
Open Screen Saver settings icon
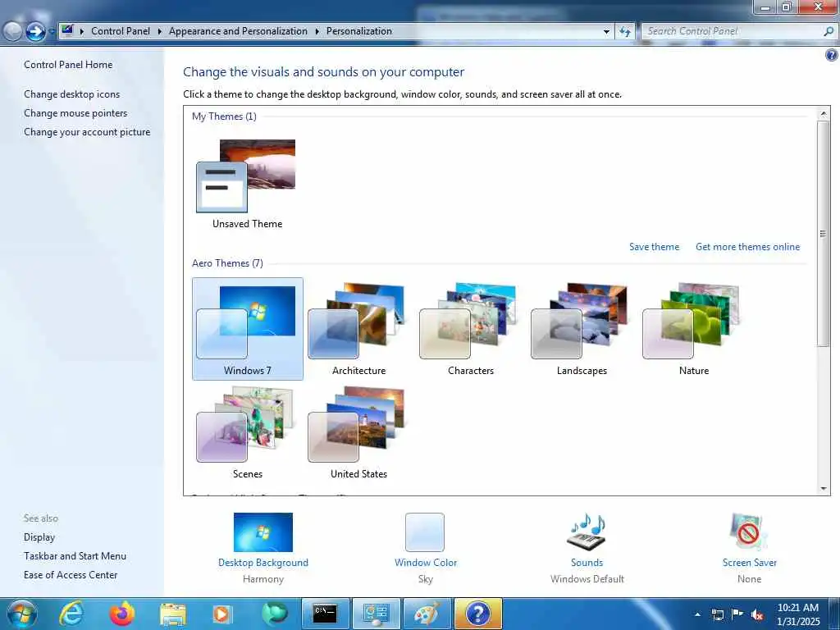click(749, 532)
